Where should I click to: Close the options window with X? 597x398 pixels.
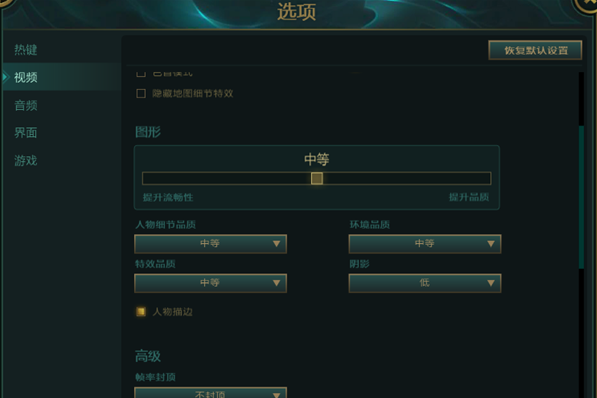point(588,5)
